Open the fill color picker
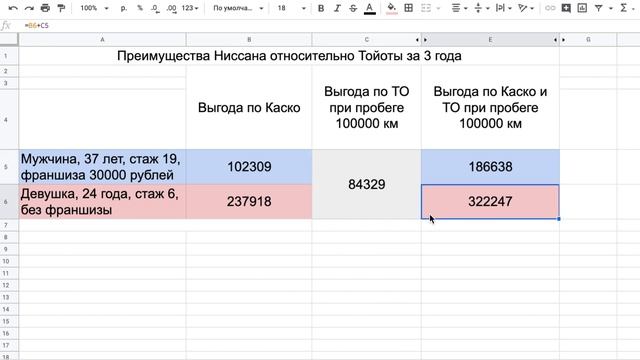 click(x=391, y=8)
